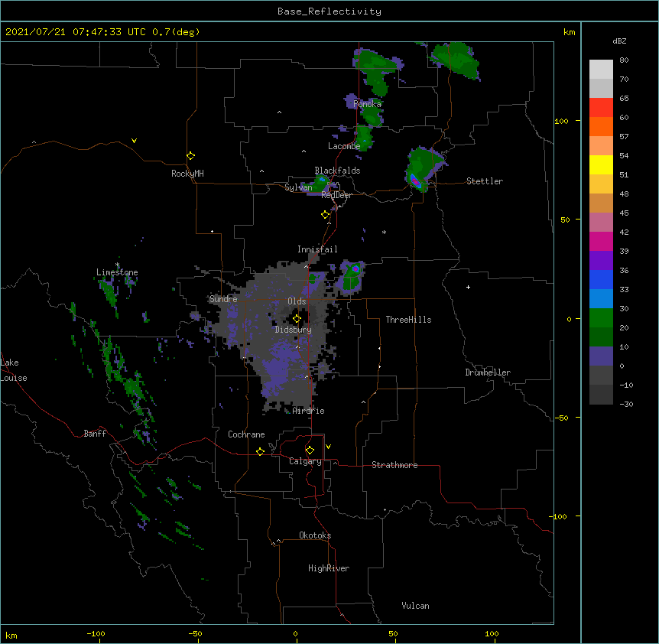659x644 pixels.
Task: Select the yellow diamond between Olds and Didsbury
Action: pos(297,319)
